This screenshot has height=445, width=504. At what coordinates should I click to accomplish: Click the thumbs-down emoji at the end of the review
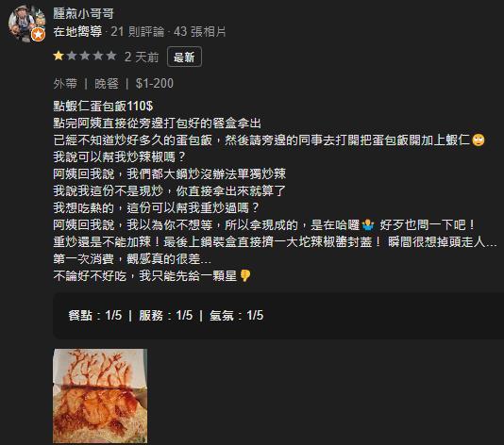tap(245, 276)
